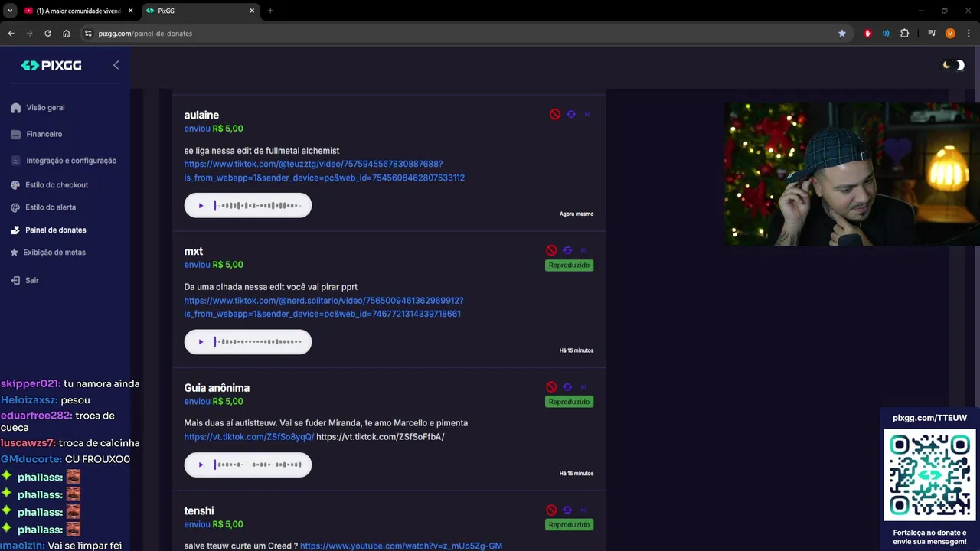Skip mxt's donation using the skip icon
The width and height of the screenshot is (980, 551).
tap(583, 250)
